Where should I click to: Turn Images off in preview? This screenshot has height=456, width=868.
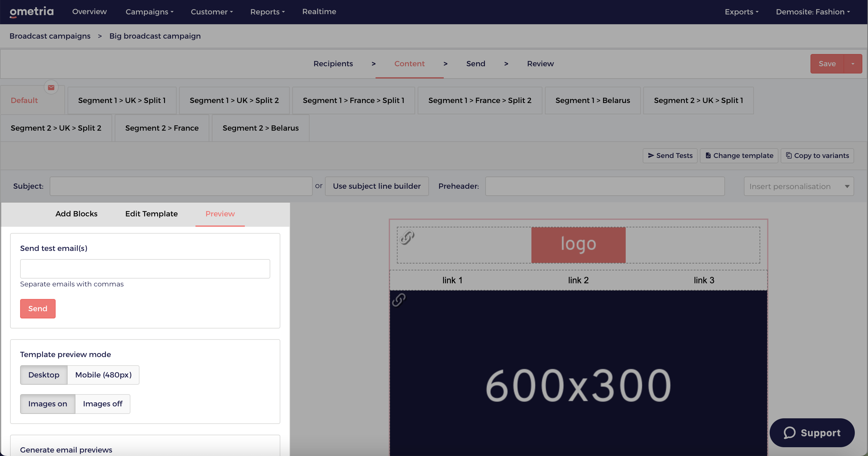[x=102, y=404]
